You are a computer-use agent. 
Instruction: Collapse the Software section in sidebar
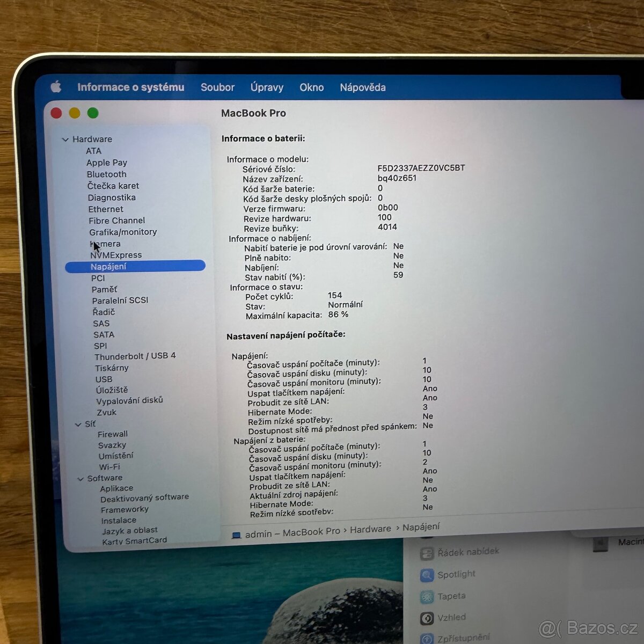(81, 478)
